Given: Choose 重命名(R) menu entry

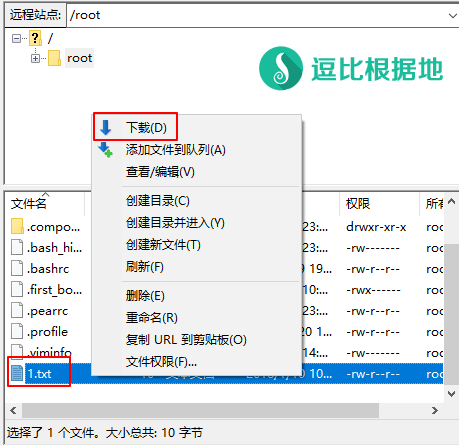Looking at the screenshot, I should pyautogui.click(x=152, y=318).
